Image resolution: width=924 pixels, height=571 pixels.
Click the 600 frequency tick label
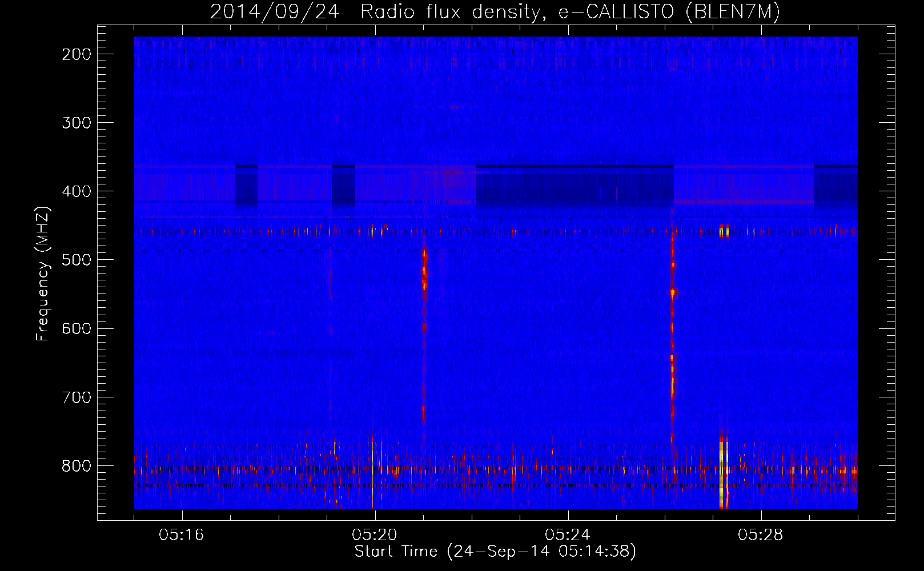[76, 328]
